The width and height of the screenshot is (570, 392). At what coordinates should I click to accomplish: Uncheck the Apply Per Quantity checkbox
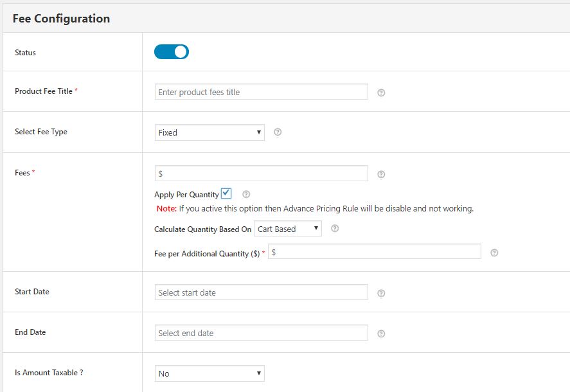226,193
